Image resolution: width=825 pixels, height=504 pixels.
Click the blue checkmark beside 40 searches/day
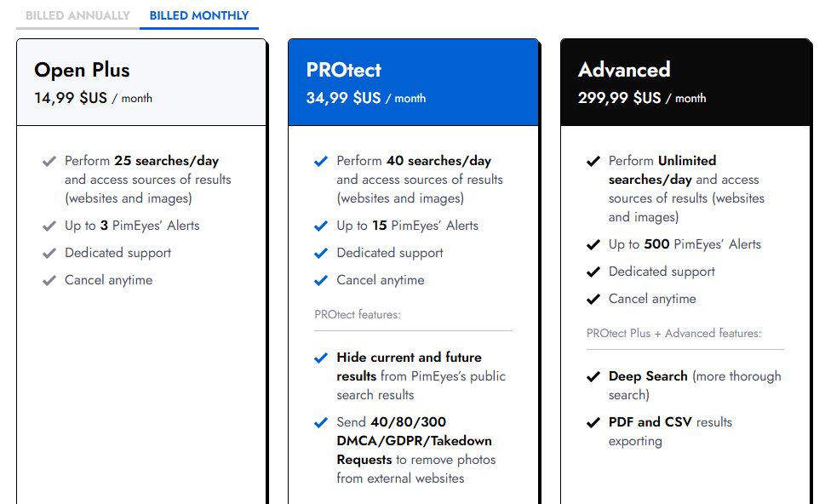(x=321, y=161)
